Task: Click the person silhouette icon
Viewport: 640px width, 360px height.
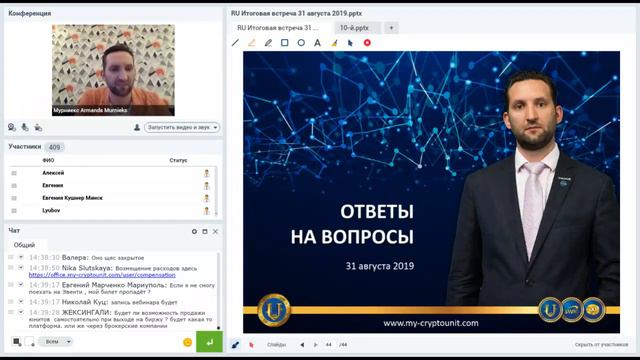Action: tap(137, 127)
